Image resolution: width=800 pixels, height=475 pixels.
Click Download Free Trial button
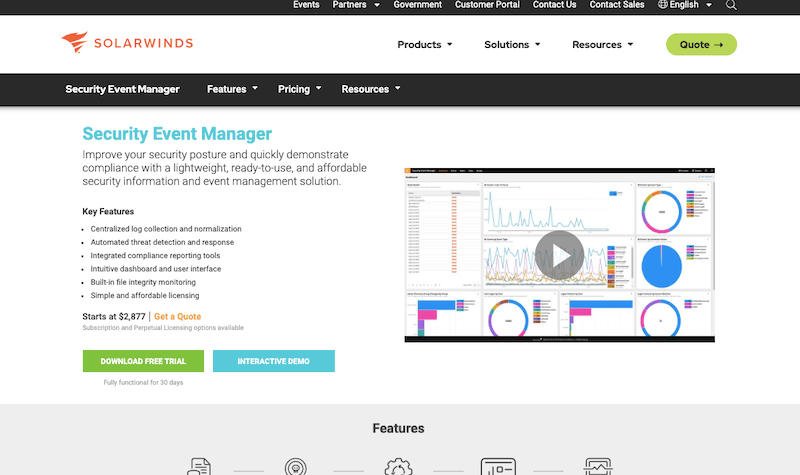click(x=143, y=361)
